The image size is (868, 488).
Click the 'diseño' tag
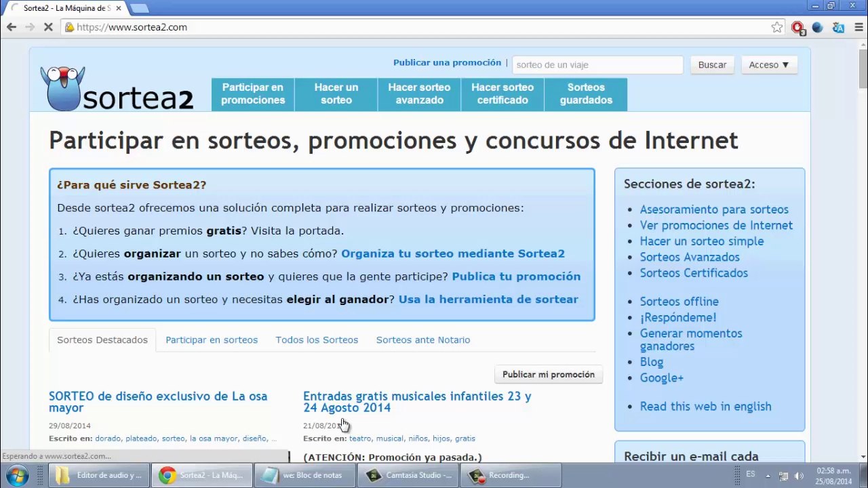tap(254, 439)
